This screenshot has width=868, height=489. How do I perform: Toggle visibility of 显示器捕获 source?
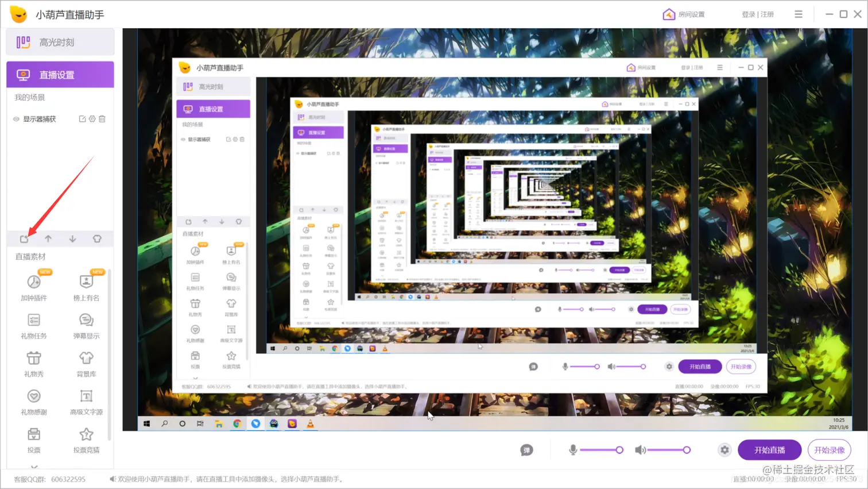pyautogui.click(x=16, y=119)
